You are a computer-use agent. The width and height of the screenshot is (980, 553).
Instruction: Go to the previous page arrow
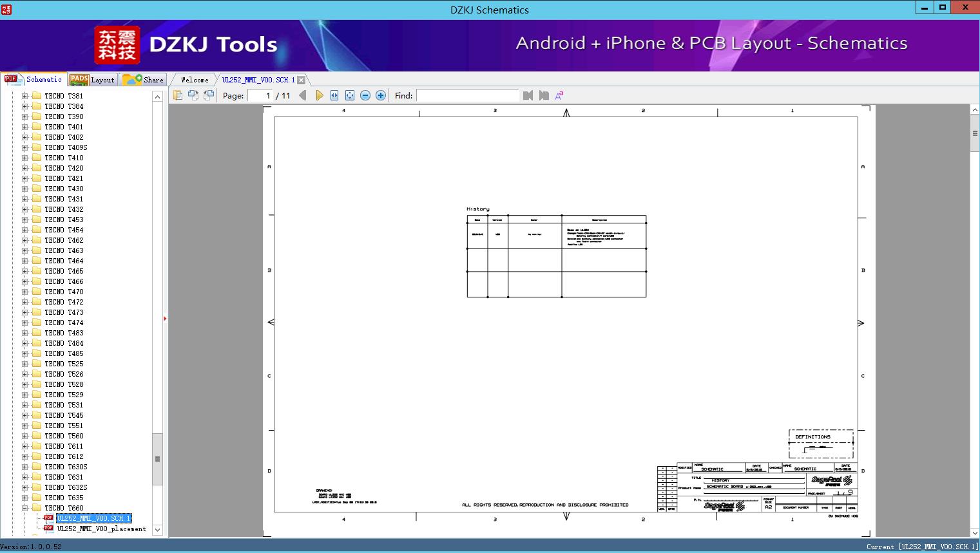pyautogui.click(x=303, y=95)
